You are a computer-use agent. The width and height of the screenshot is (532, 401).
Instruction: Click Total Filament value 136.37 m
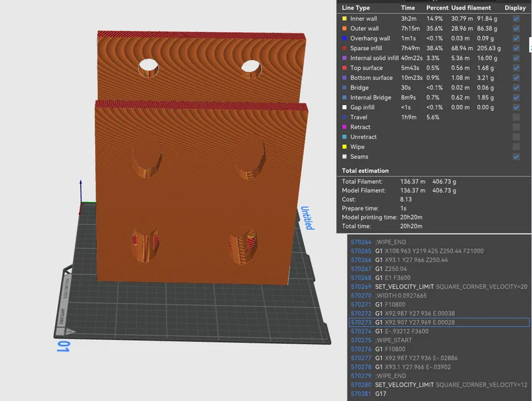coord(413,182)
